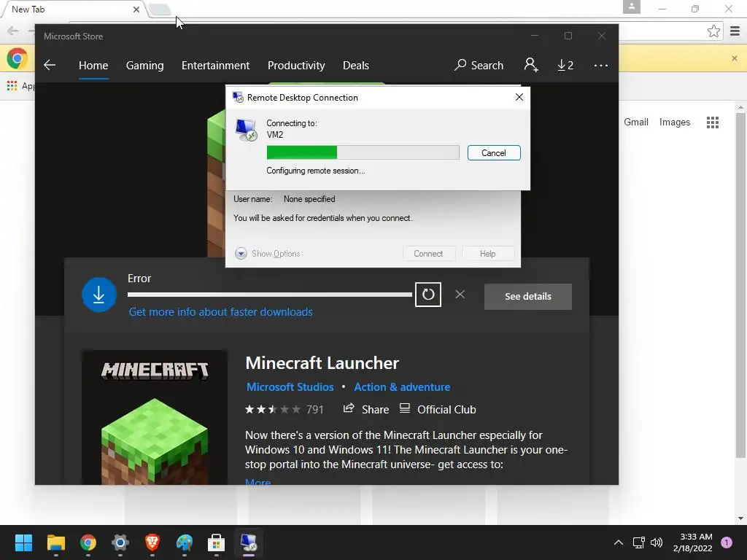Click the Chrome profile icon
This screenshot has width=747, height=560.
coord(632,7)
